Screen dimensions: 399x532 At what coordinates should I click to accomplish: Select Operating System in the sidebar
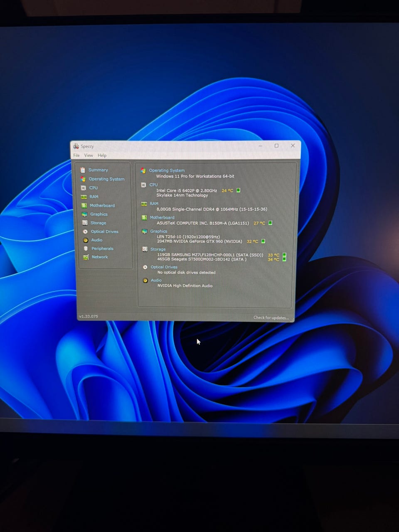(x=107, y=179)
